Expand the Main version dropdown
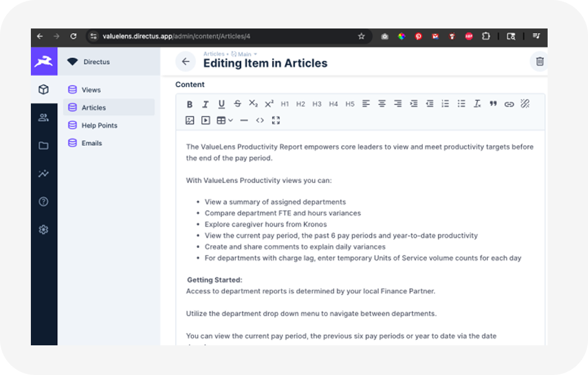 pyautogui.click(x=244, y=54)
